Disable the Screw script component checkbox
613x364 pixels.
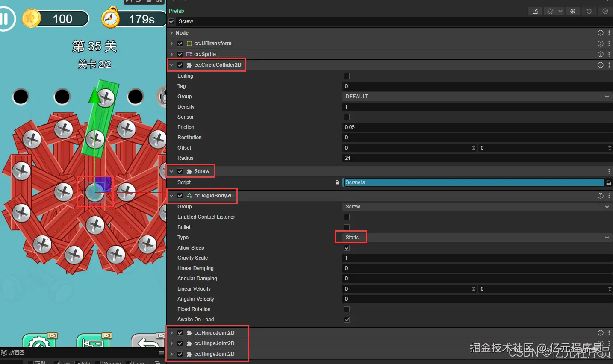[180, 171]
